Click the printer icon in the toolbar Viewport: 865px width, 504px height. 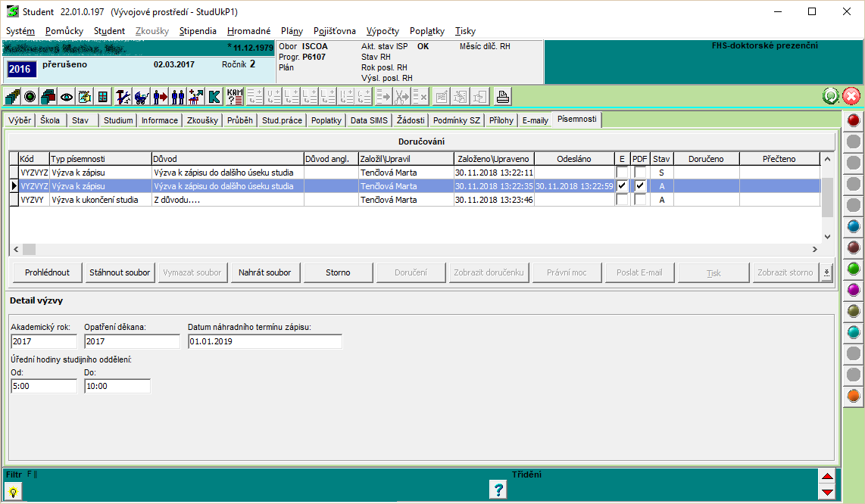point(502,97)
